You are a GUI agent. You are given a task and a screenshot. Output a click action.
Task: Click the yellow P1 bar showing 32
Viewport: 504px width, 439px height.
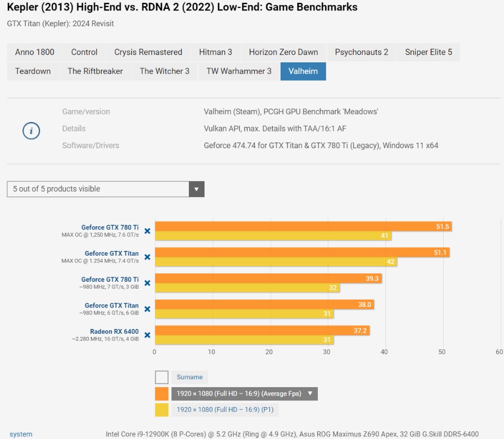click(x=248, y=288)
